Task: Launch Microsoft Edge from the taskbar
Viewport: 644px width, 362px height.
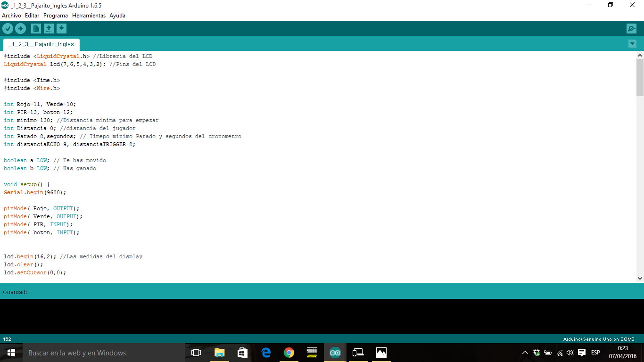Action: pos(266,353)
